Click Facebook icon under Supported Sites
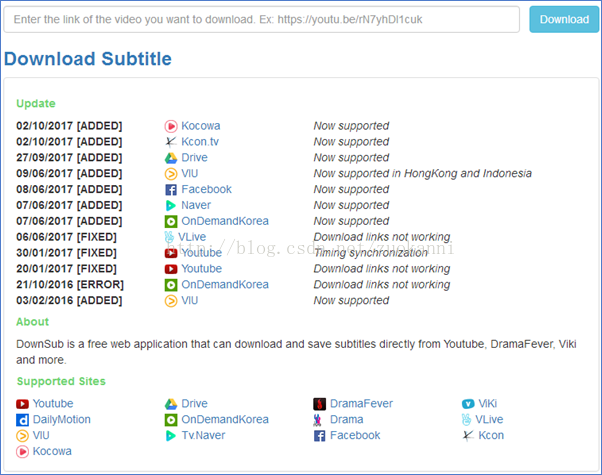 pos(319,435)
